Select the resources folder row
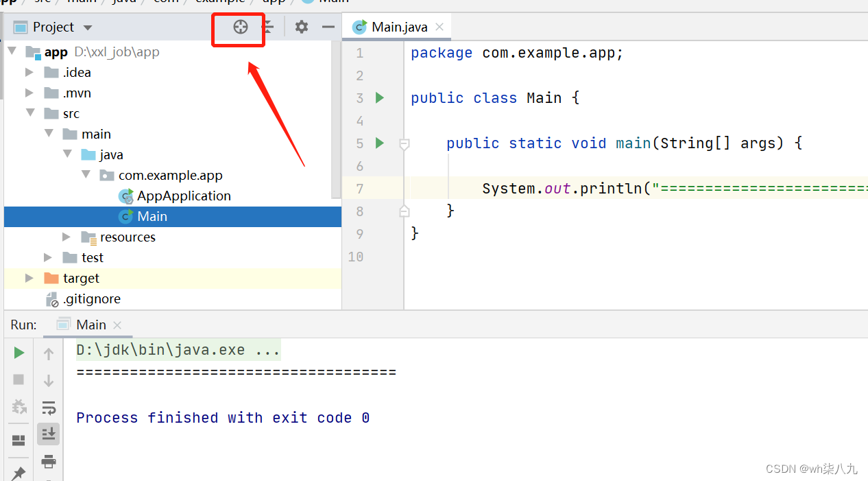Screen dimensions: 868x481 (x=173, y=237)
